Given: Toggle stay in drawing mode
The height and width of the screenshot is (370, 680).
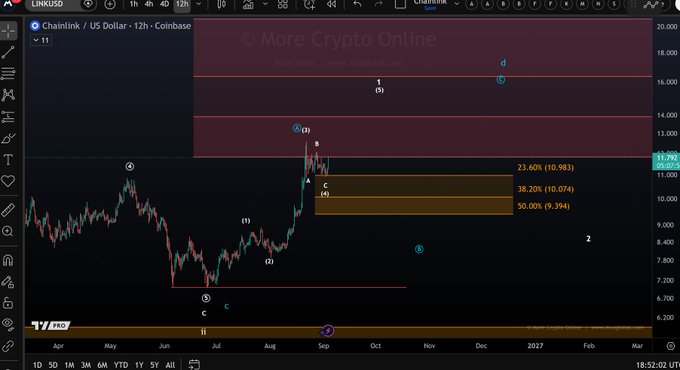Looking at the screenshot, I should [8, 282].
